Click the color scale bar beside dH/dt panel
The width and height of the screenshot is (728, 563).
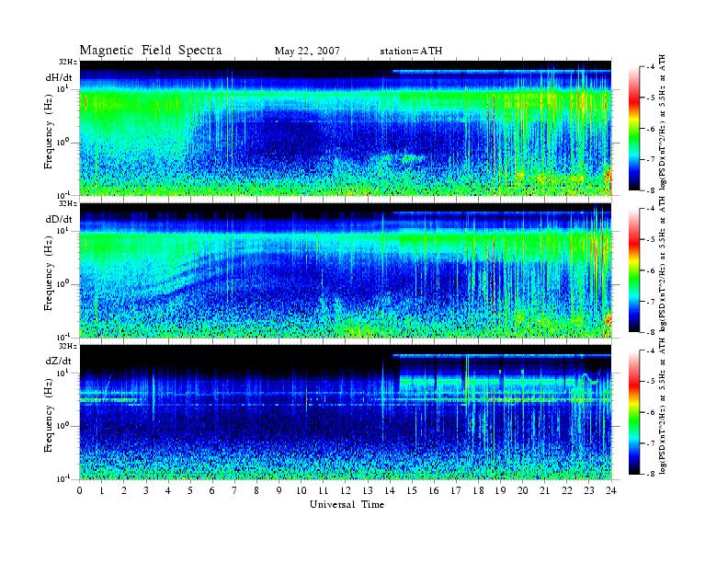[x=634, y=129]
